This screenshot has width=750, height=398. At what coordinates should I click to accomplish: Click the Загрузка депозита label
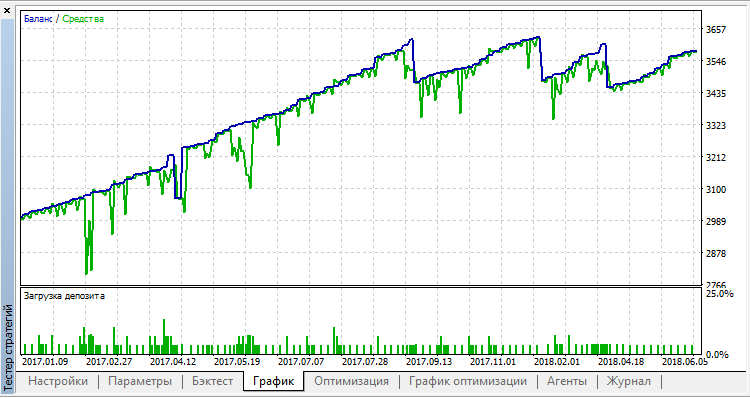point(64,296)
